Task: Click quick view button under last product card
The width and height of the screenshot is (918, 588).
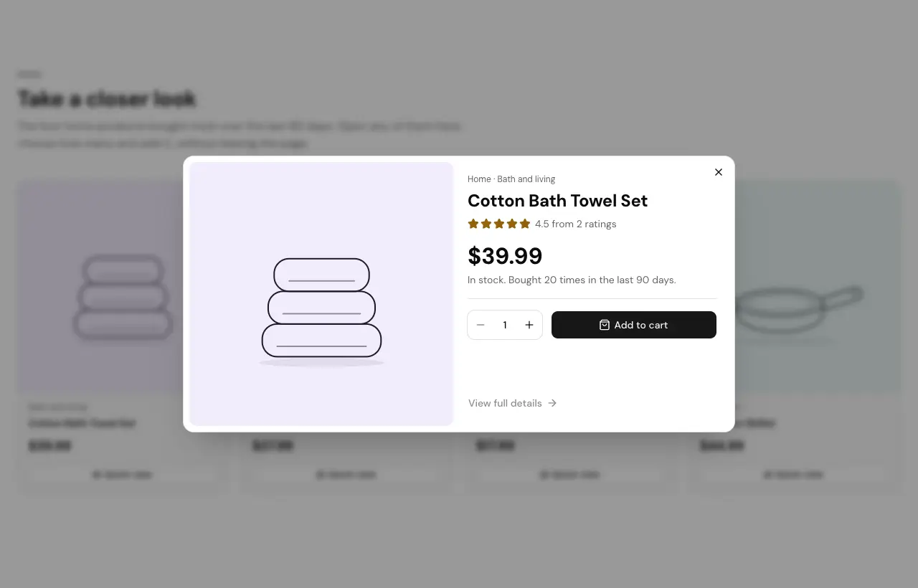Action: pyautogui.click(x=793, y=475)
